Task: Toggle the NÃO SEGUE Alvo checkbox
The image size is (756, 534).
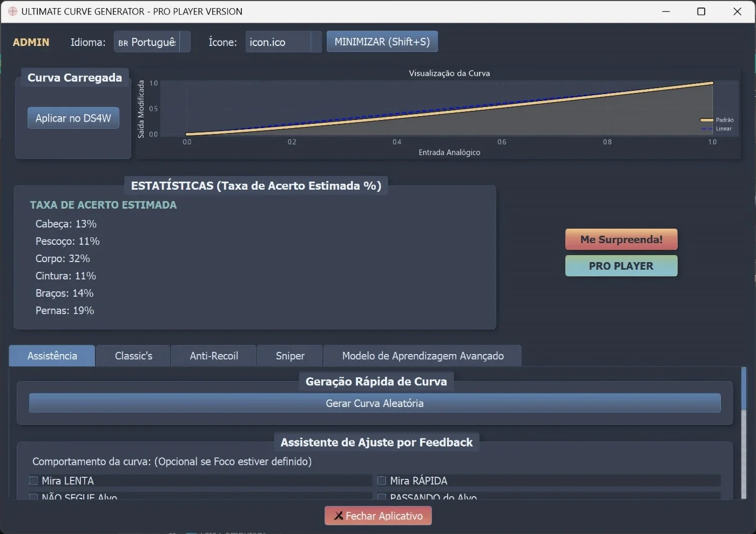Action: (x=33, y=497)
